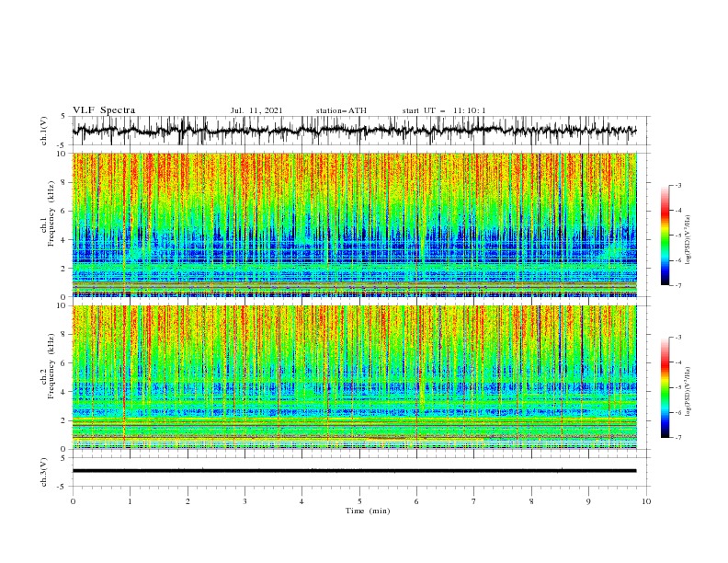This screenshot has height=563, width=728.
Task: Click time axis tick label "0"
Action: (x=73, y=501)
